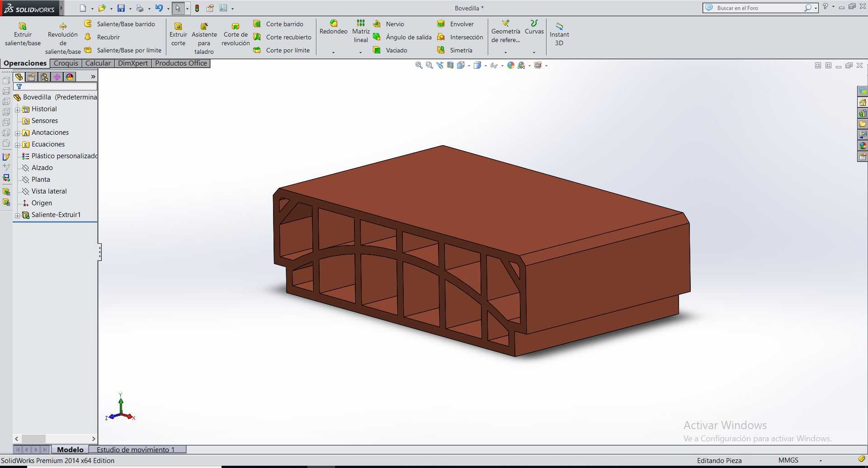
Task: Click the Recubrir tool
Action: [x=103, y=37]
